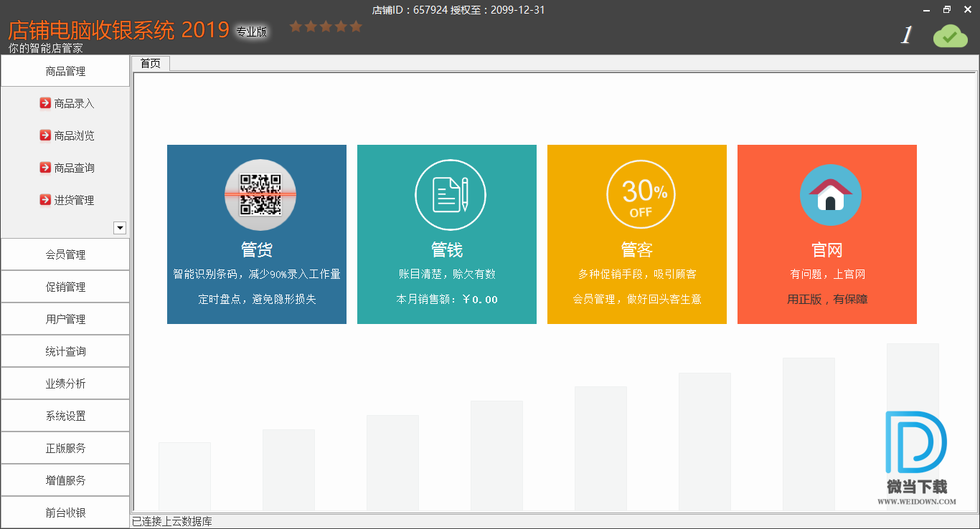The height and width of the screenshot is (529, 980).
Task: Click the red arrow beside 进货管理
Action: 45,200
